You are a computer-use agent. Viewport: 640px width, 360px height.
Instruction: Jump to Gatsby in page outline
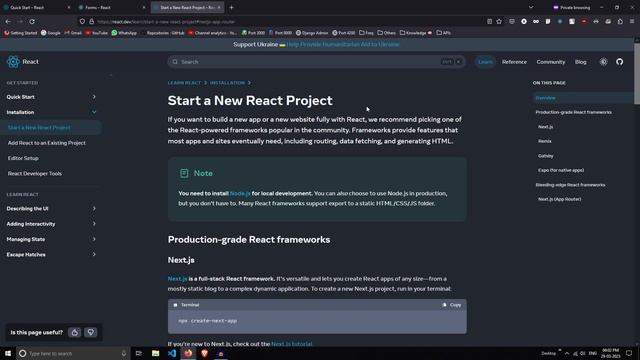[x=546, y=156]
